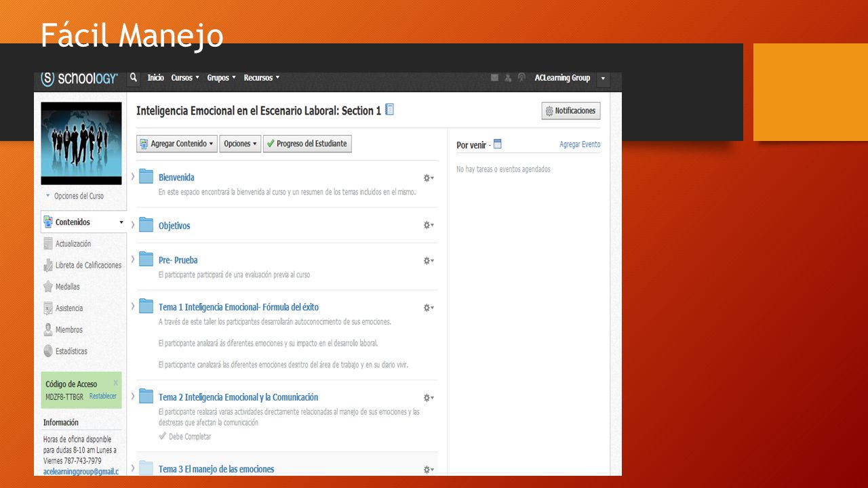Expand the Bienvenida folder arrow

[x=133, y=176]
